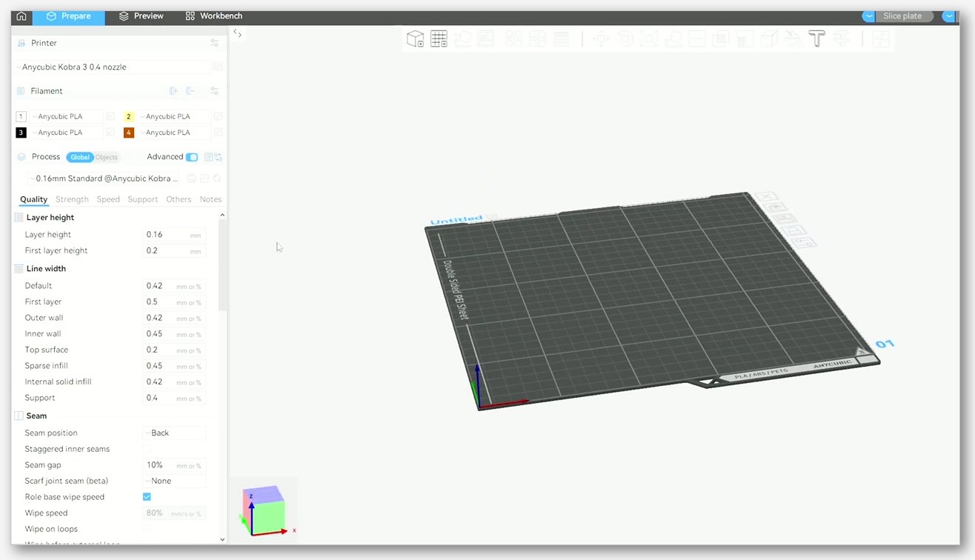
Task: Switch process scope to Global
Action: 79,157
